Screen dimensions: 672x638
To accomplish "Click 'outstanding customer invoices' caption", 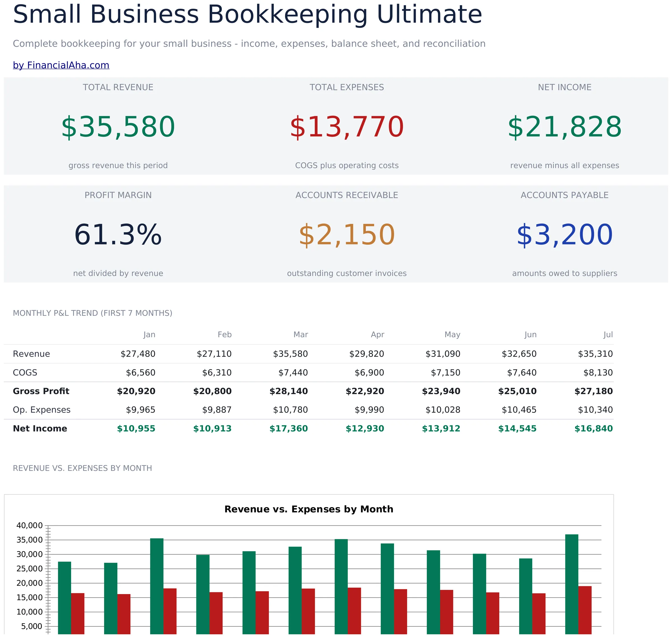I will pyautogui.click(x=347, y=274).
